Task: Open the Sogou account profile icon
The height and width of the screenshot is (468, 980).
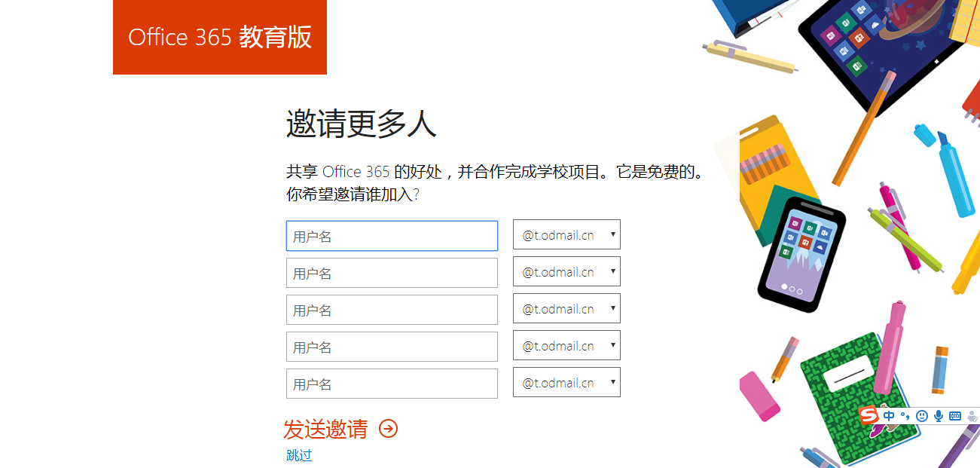Action: coord(972,415)
